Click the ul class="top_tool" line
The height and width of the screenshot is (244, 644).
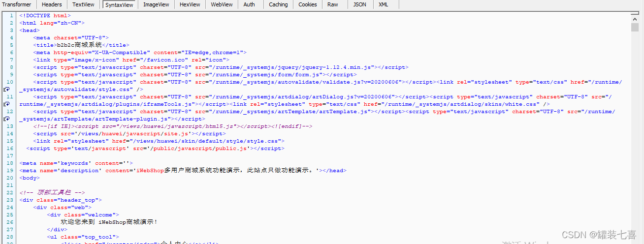83,237
